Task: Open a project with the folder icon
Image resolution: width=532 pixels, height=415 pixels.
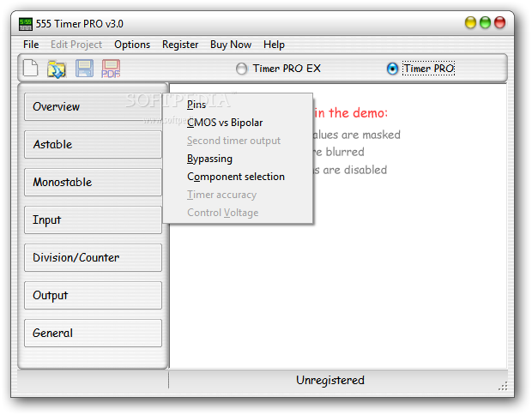Action: click(x=57, y=69)
